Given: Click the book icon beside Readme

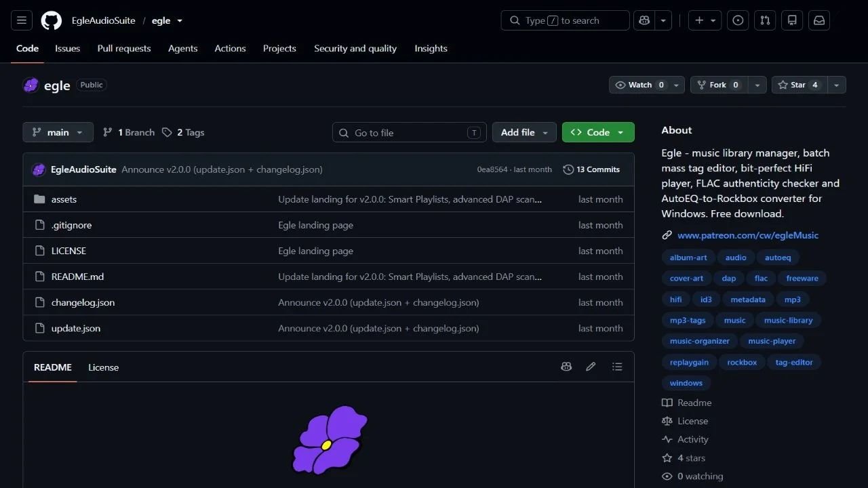Looking at the screenshot, I should [x=667, y=403].
